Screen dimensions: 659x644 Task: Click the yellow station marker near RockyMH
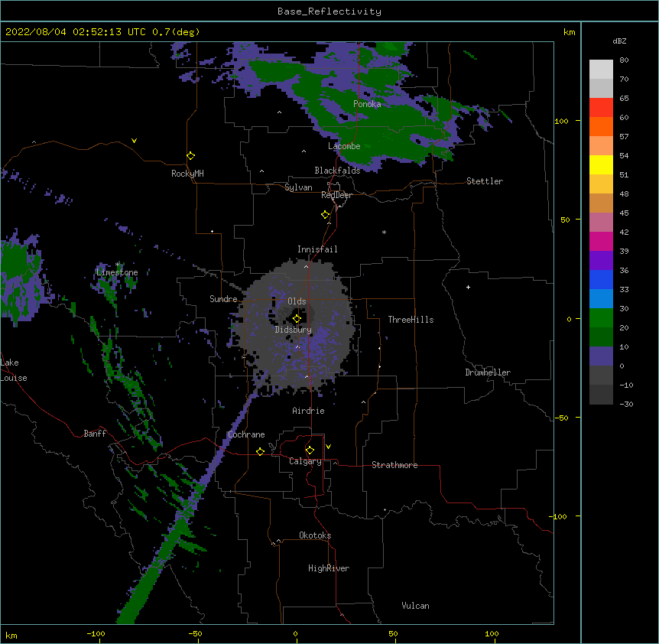coord(191,156)
